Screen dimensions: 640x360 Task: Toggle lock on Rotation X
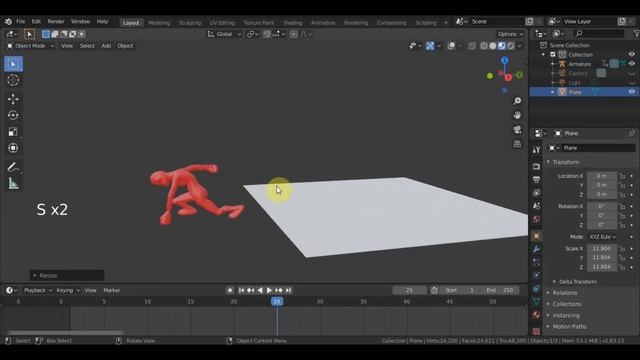(622, 206)
